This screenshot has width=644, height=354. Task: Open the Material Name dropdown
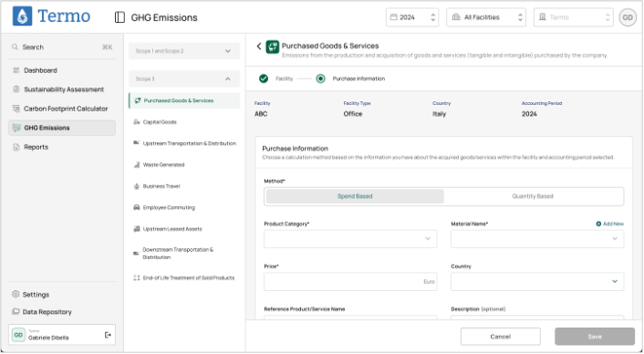click(537, 239)
